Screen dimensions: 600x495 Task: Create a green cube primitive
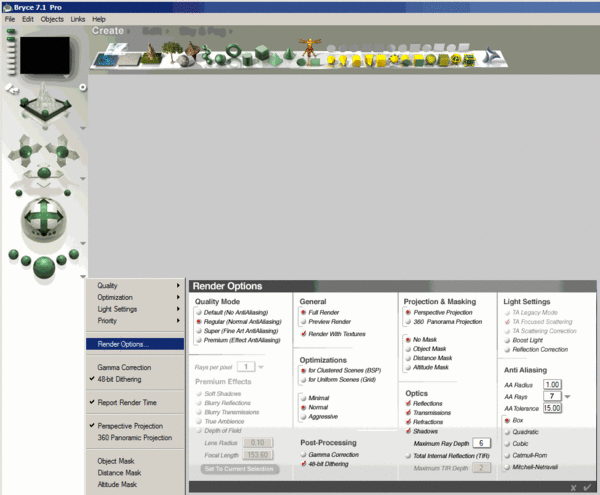tap(262, 52)
